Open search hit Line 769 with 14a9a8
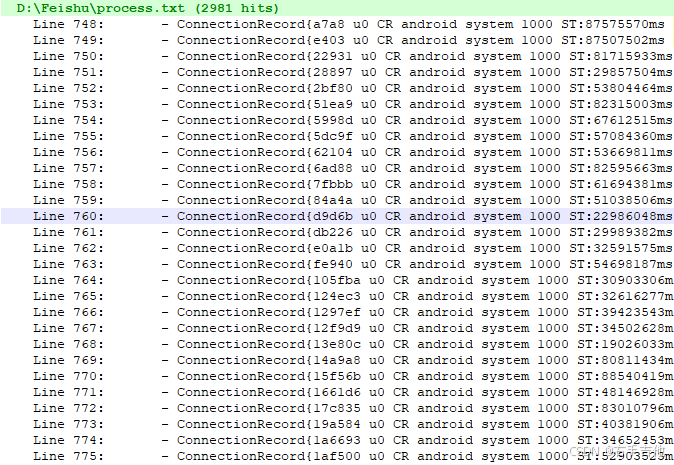The image size is (674, 465). click(337, 360)
